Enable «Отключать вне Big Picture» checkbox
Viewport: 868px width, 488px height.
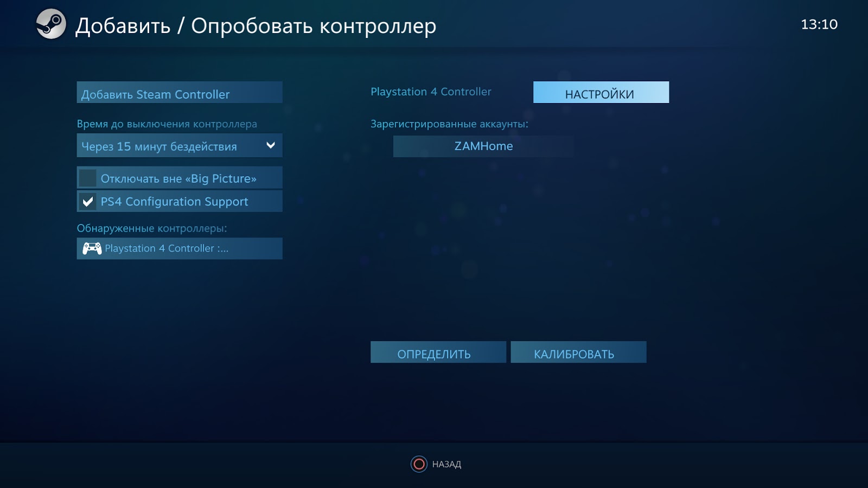(87, 178)
